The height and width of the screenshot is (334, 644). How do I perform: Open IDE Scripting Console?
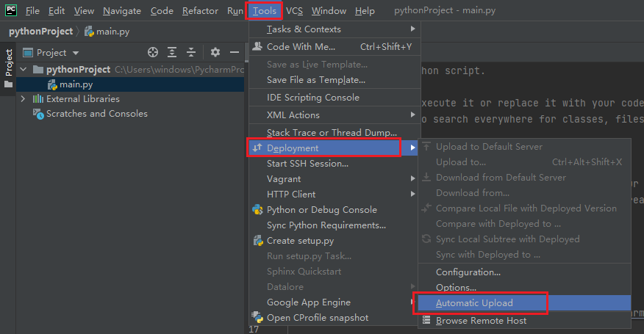[x=334, y=97]
